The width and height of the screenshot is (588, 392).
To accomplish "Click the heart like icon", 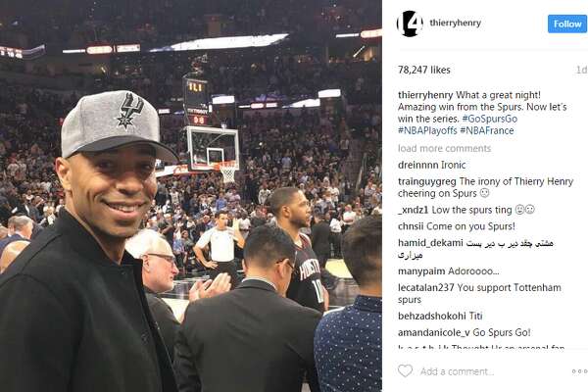I will (x=405, y=371).
